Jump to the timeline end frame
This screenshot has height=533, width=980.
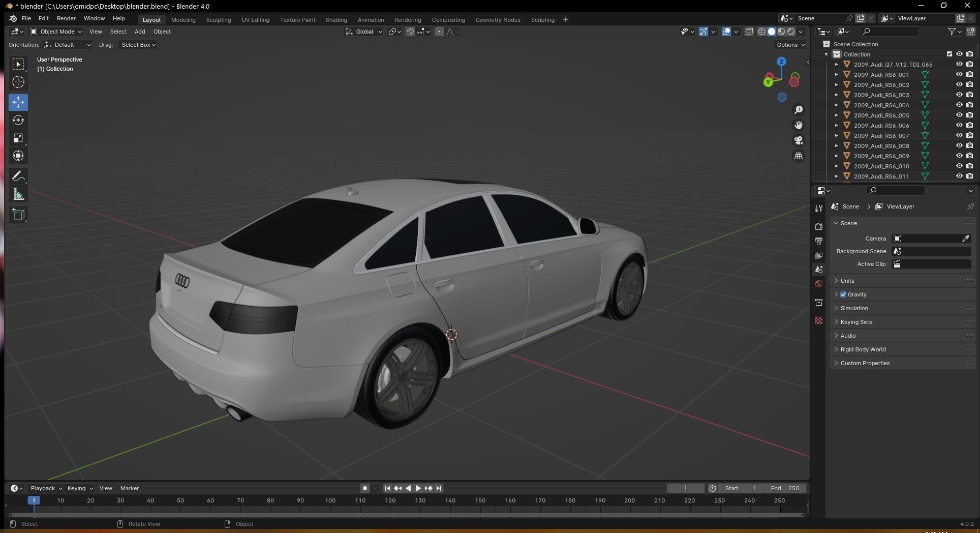[439, 488]
